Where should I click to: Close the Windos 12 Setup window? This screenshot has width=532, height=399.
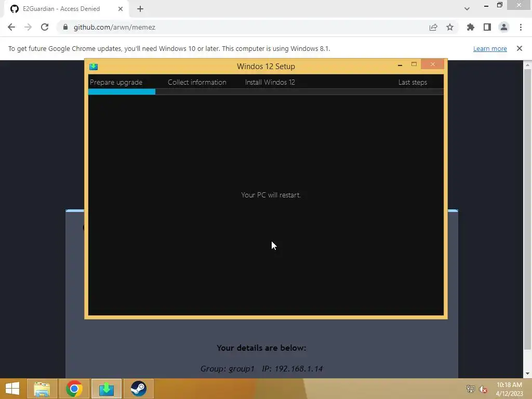433,64
